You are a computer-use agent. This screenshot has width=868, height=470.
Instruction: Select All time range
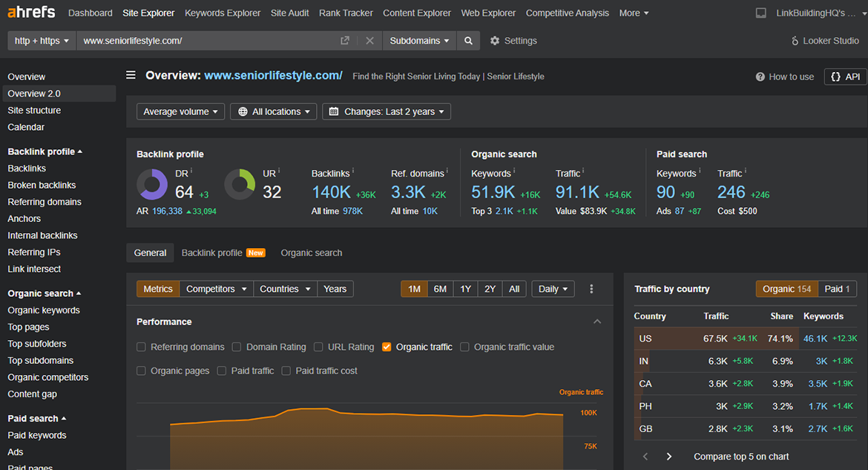[514, 289]
